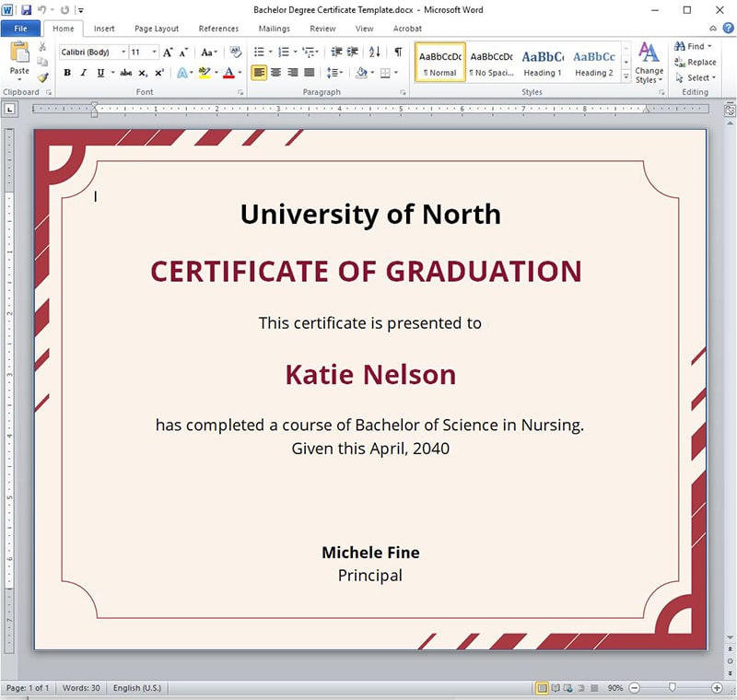The image size is (737, 700).
Task: Click the Sort icon in Paragraph group
Action: pos(376,52)
